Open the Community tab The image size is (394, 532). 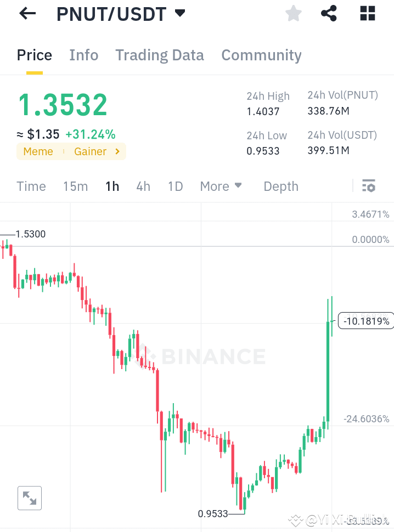[x=261, y=55]
